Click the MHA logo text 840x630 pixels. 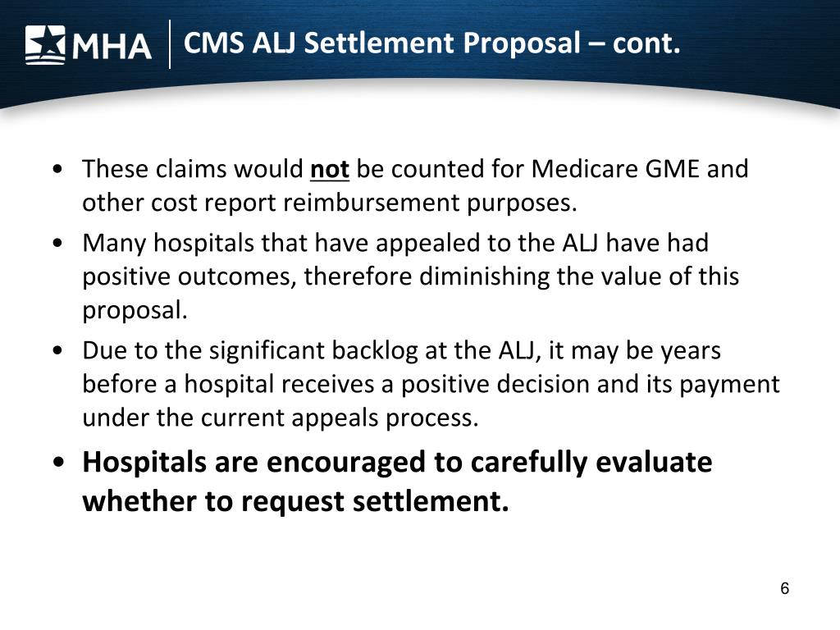(x=112, y=46)
